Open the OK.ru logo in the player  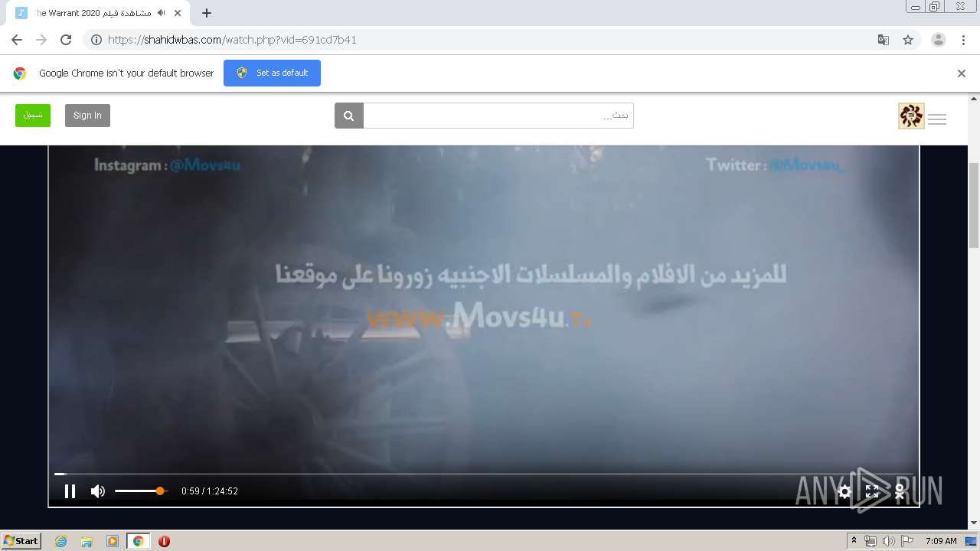click(900, 491)
